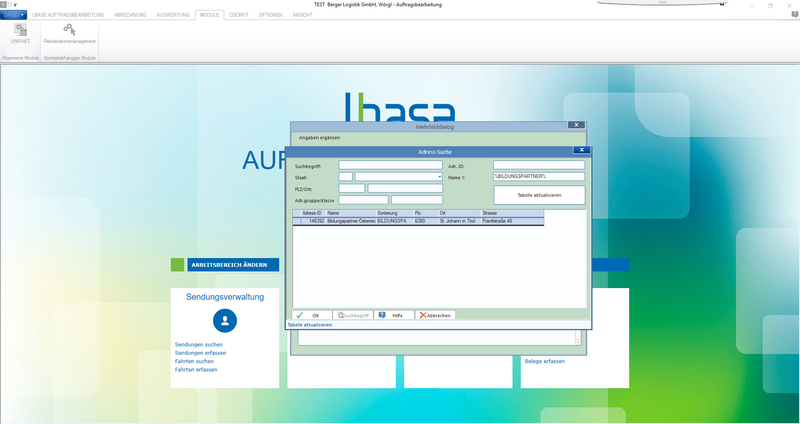800x424 pixels.
Task: Open the DATEI menu dropdown
Action: [14, 15]
